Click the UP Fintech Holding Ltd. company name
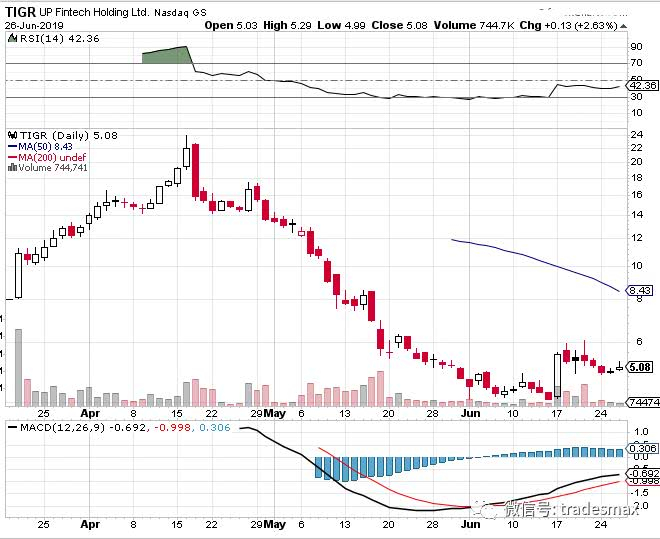 coord(93,12)
